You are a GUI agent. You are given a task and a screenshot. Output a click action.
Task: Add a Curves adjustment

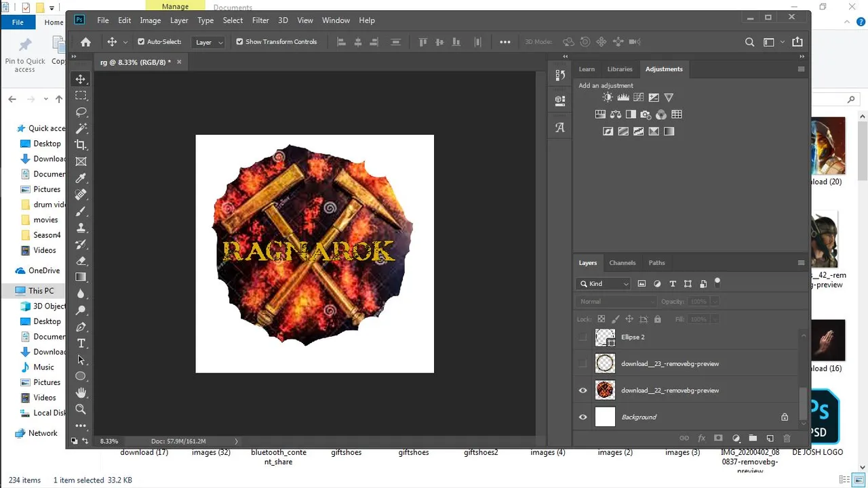tap(638, 98)
